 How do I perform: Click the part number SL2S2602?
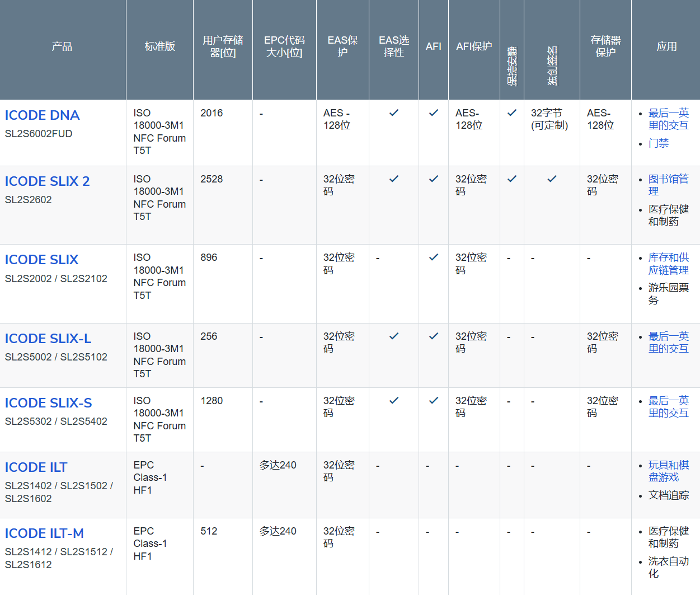(x=29, y=200)
